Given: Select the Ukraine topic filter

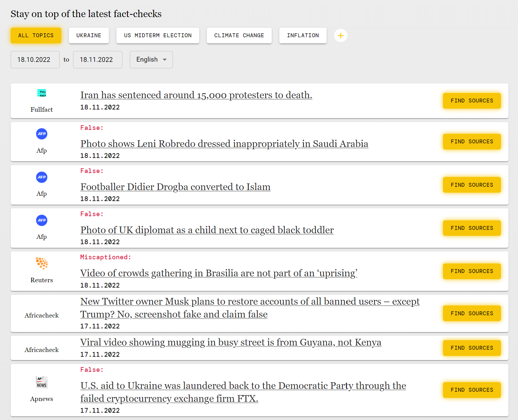Looking at the screenshot, I should click(89, 36).
